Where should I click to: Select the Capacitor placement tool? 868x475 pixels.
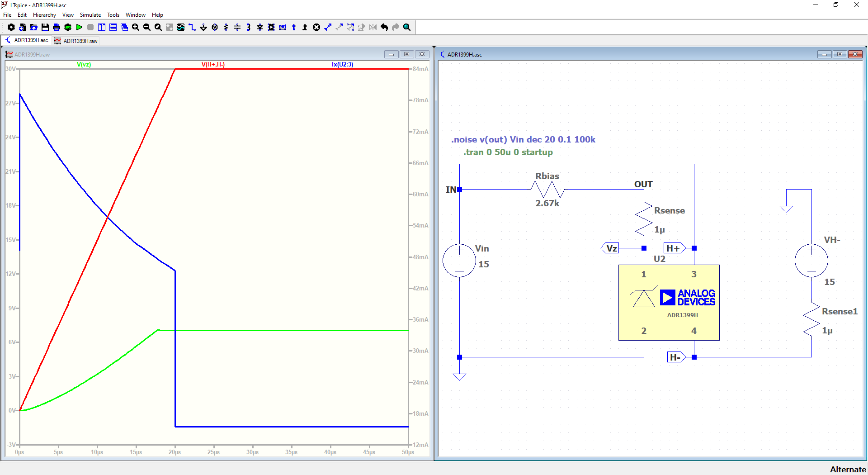(x=237, y=27)
